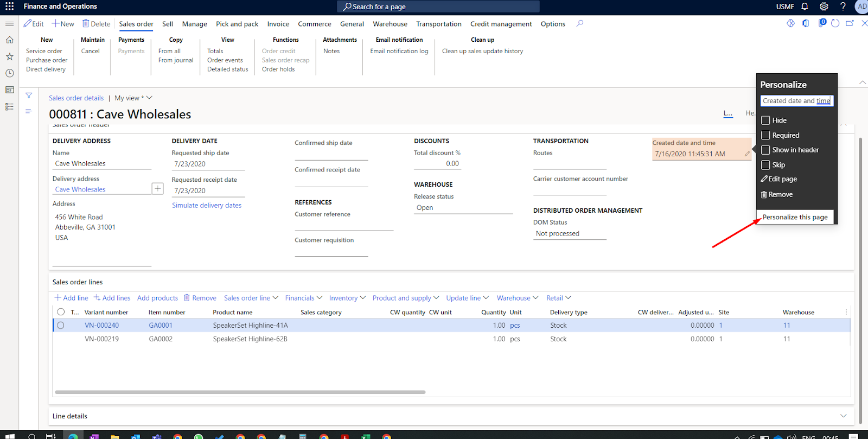Viewport: 868px width, 439px height.
Task: Add a delivery address with plus button
Action: pyautogui.click(x=158, y=188)
